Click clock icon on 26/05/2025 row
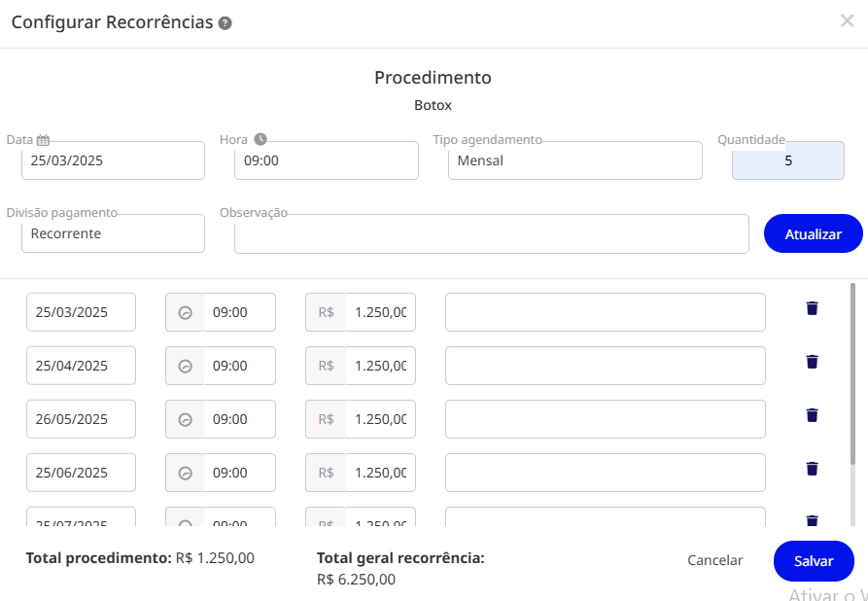The width and height of the screenshot is (868, 601). pyautogui.click(x=185, y=419)
